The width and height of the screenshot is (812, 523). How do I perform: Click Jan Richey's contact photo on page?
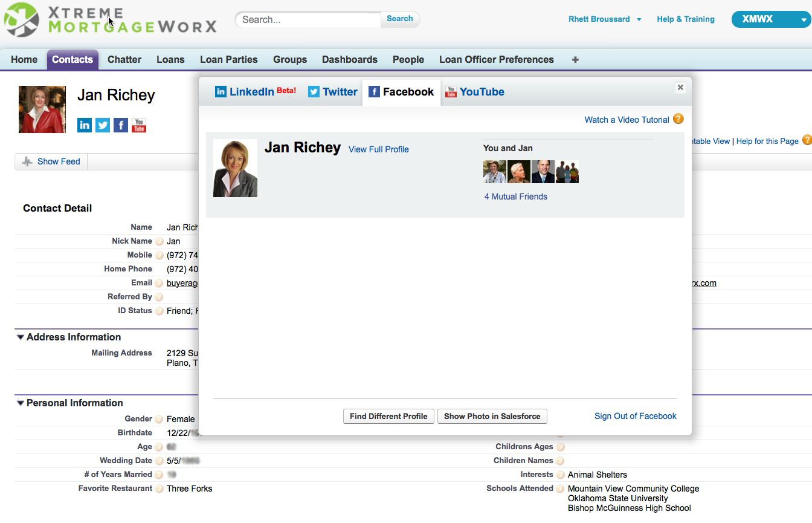(42, 109)
